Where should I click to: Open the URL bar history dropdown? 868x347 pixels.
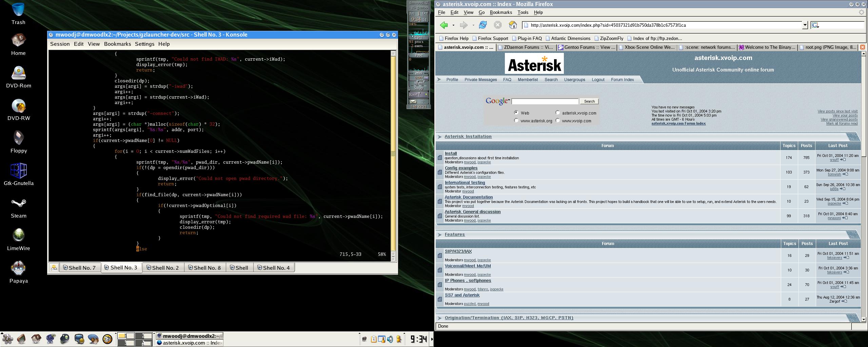[x=805, y=25]
